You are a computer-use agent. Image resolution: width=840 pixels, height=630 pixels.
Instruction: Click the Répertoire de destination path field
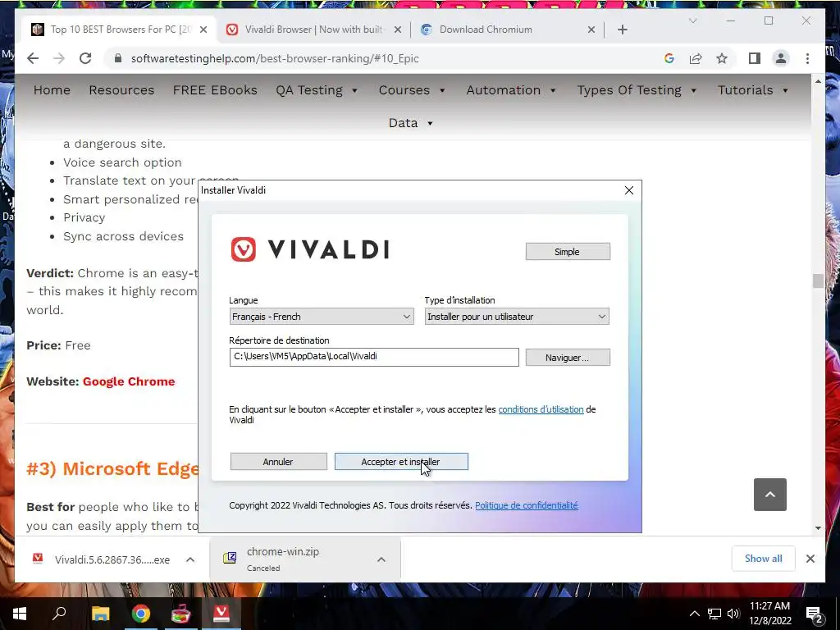[374, 357]
